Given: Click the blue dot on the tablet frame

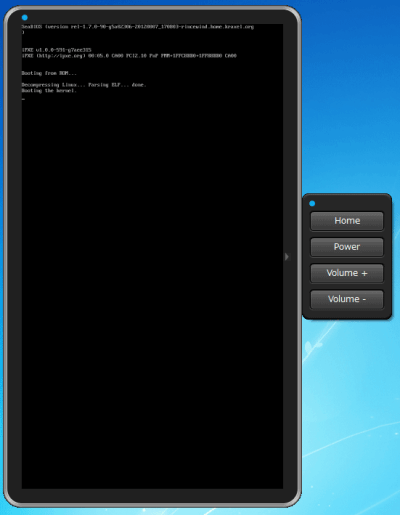Looking at the screenshot, I should point(25,17).
